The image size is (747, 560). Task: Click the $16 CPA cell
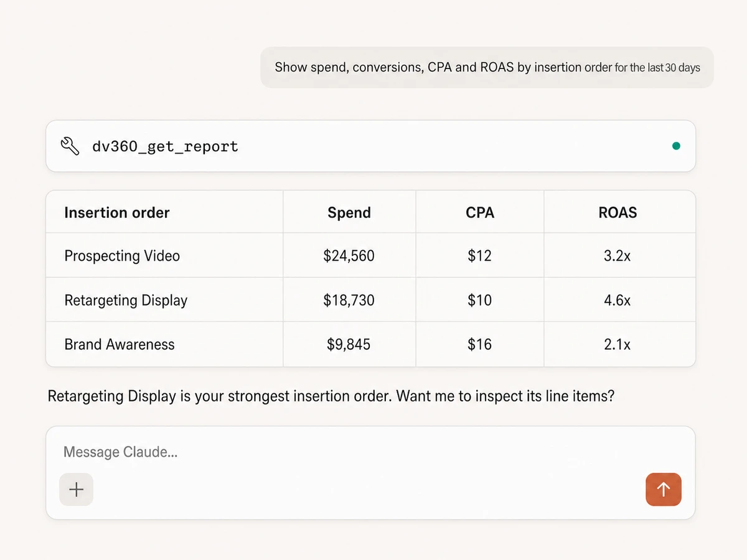(480, 344)
